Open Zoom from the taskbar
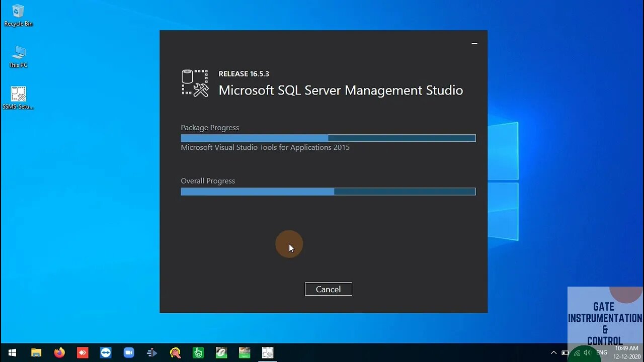The width and height of the screenshot is (644, 362). pos(129,352)
